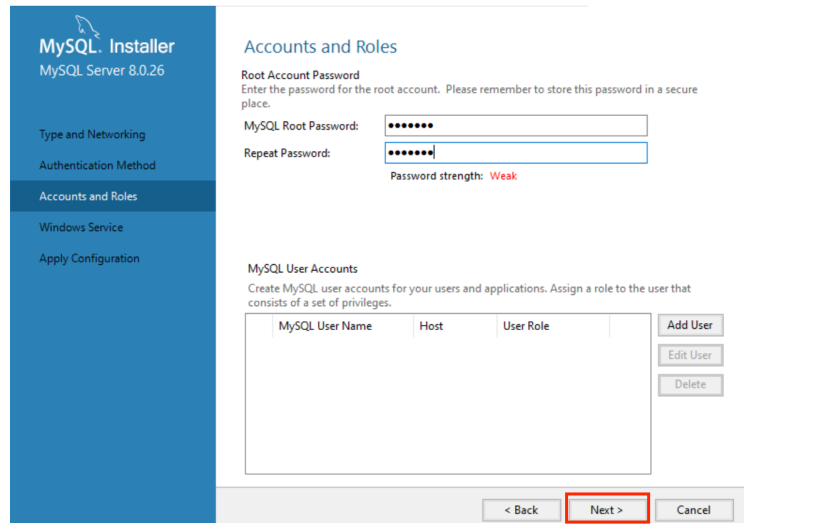Click the Add User button
This screenshot has width=814, height=524.
point(690,325)
